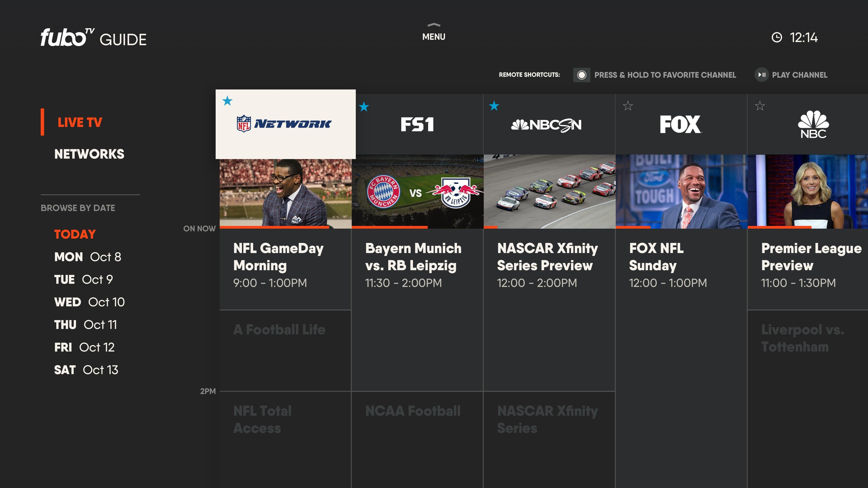
Task: Select LIVE TV from left sidebar
Action: [80, 122]
